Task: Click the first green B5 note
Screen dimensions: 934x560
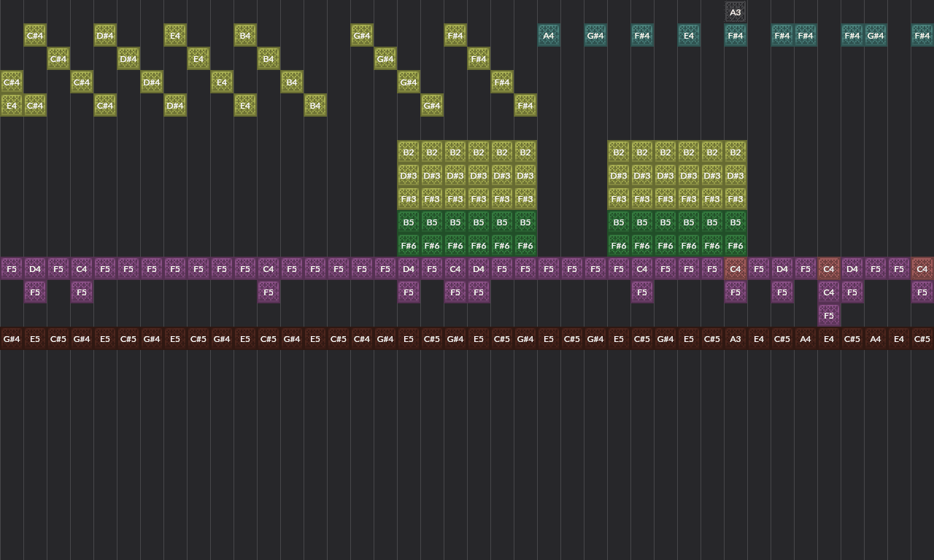Action: 409,222
